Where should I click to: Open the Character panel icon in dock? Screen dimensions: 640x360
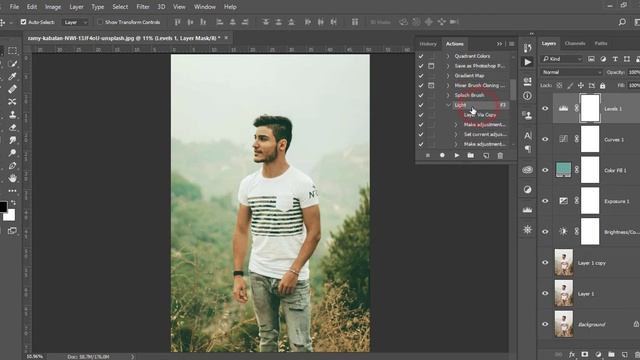pos(527,135)
